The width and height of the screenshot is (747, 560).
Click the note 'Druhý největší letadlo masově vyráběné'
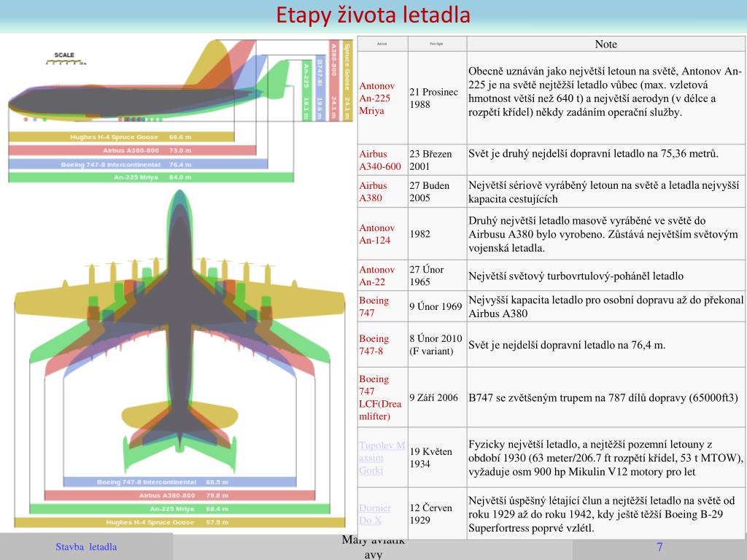tap(603, 234)
